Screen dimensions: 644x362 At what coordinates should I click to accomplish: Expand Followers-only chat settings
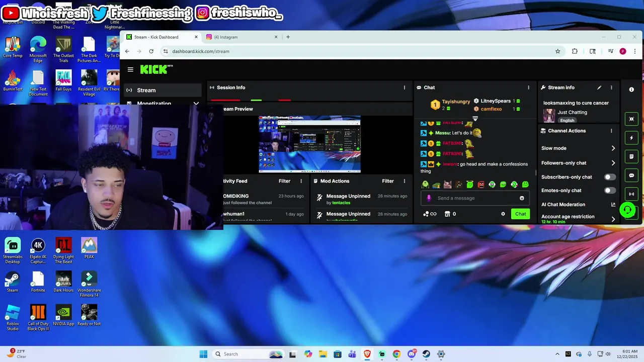[613, 163]
